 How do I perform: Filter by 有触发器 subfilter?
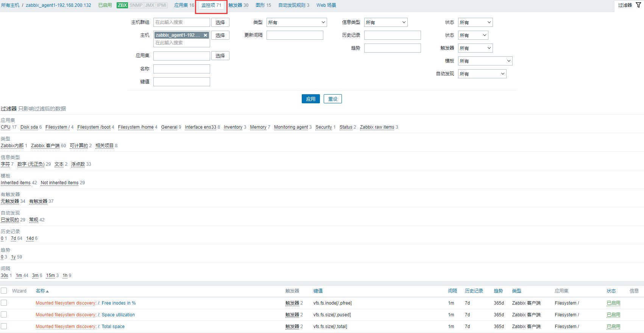38,201
